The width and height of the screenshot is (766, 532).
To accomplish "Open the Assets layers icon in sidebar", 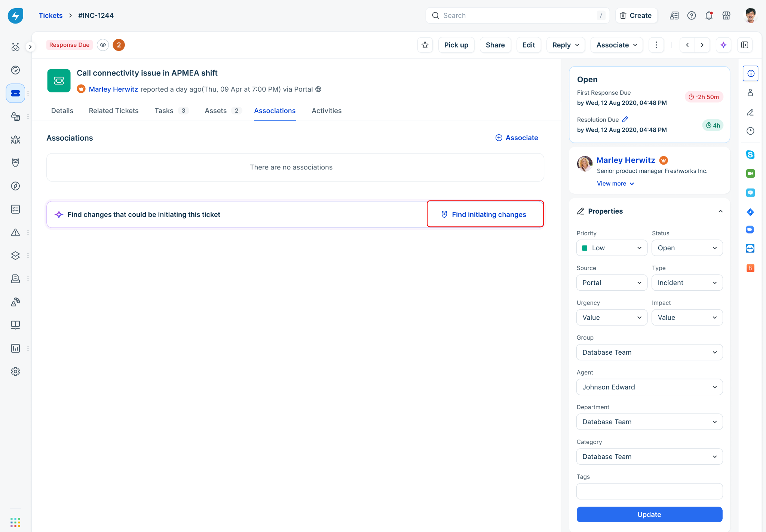I will click(15, 256).
